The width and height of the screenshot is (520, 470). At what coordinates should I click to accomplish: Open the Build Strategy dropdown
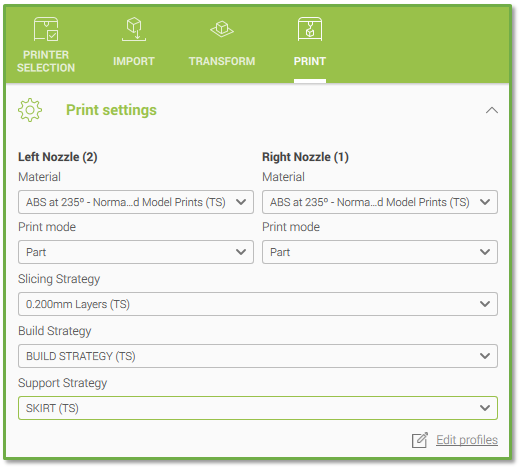[258, 356]
